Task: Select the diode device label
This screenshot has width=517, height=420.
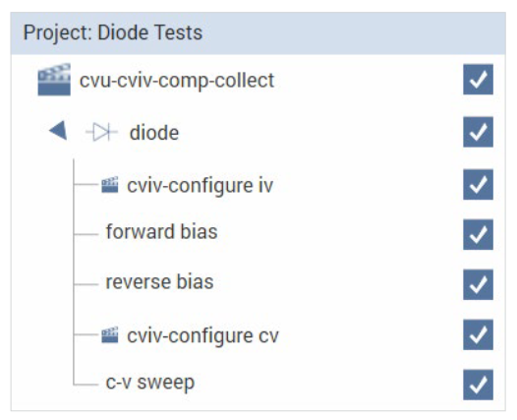Action: click(x=154, y=133)
